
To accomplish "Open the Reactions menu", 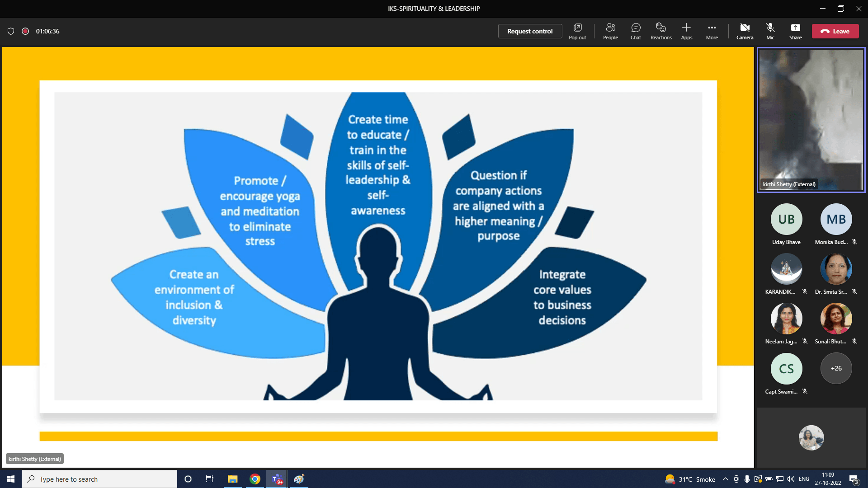I will (x=661, y=31).
